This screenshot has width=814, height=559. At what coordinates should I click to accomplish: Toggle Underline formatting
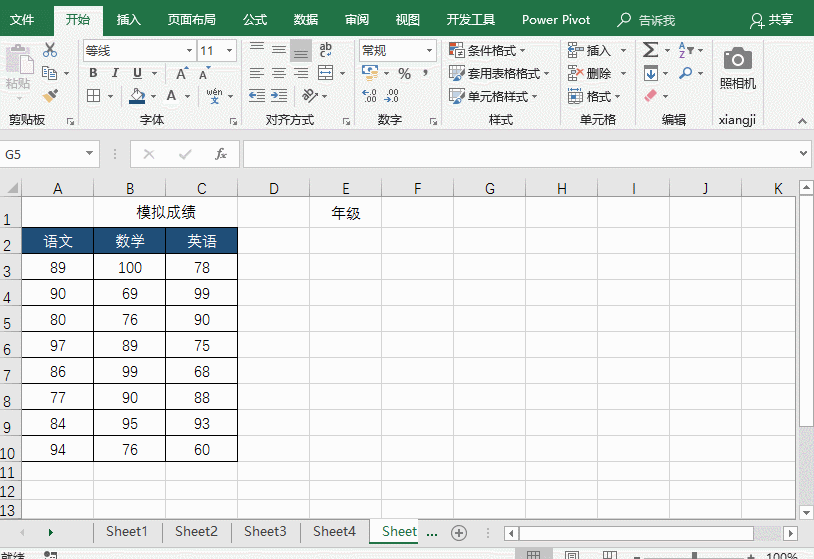tap(137, 73)
